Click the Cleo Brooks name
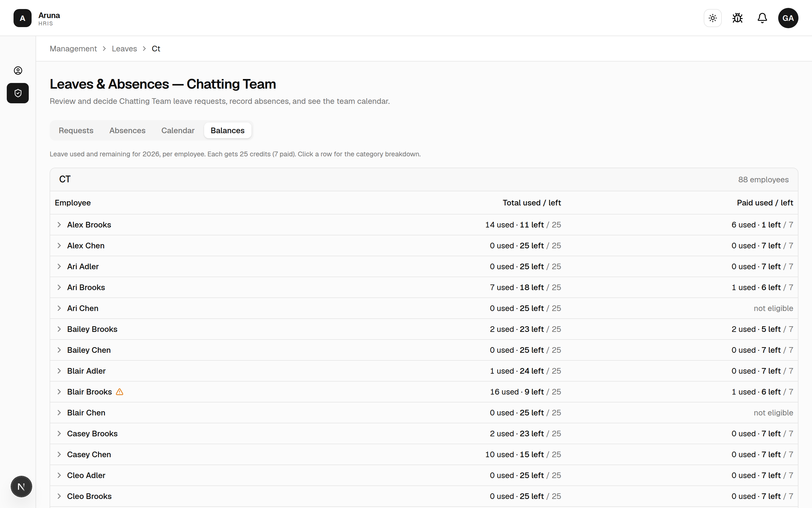Image resolution: width=812 pixels, height=508 pixels. pyautogui.click(x=89, y=496)
